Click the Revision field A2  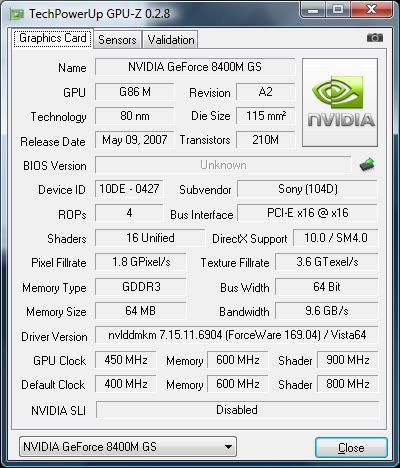click(265, 91)
